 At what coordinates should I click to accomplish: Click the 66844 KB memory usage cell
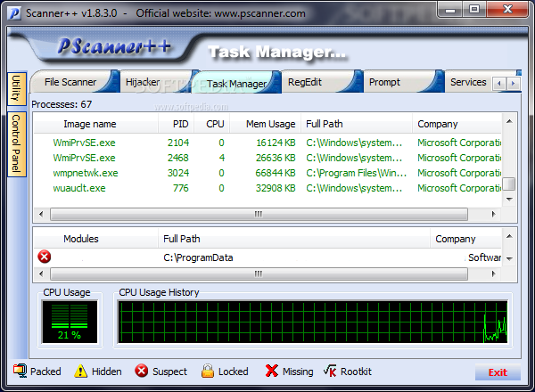tap(276, 173)
